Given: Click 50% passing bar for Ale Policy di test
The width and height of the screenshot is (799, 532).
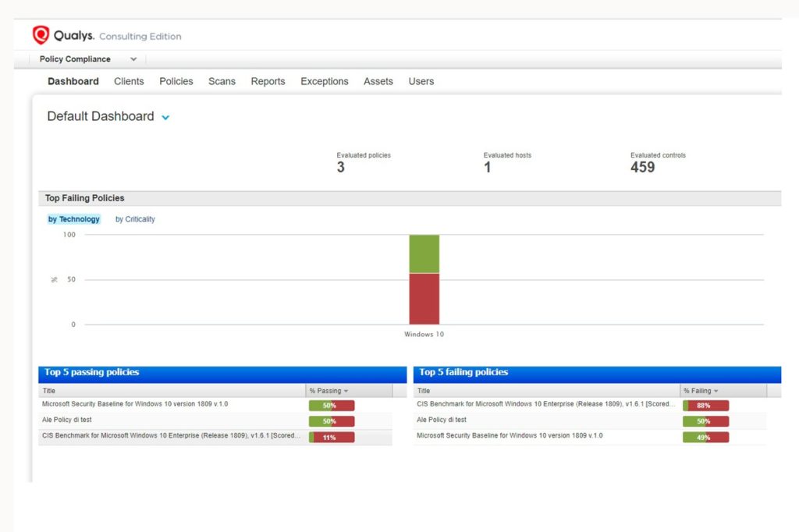Looking at the screenshot, I should 332,421.
